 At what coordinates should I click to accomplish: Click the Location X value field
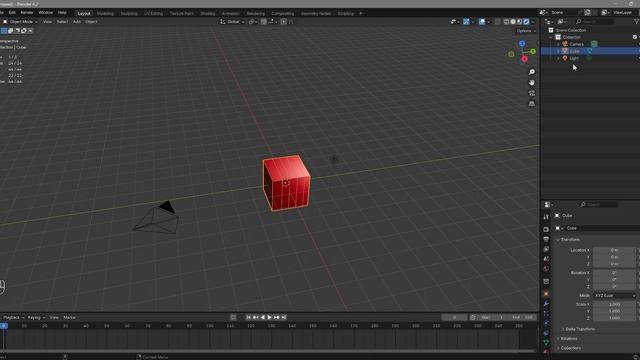tap(615, 250)
